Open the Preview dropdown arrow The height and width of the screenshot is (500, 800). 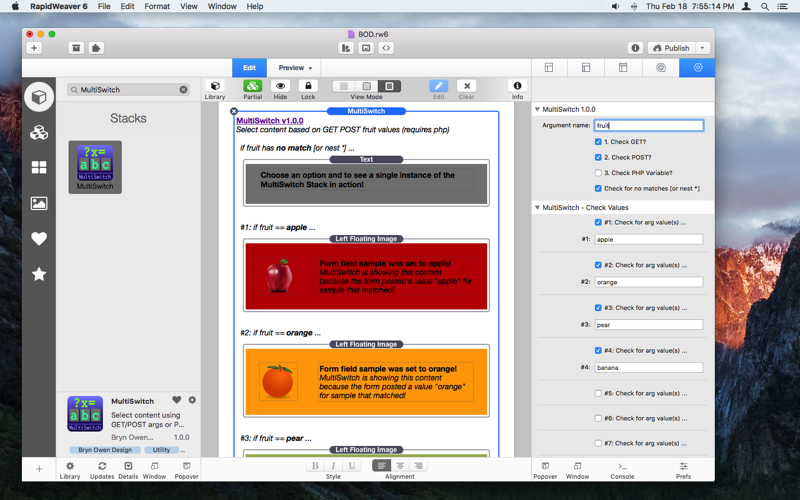click(x=310, y=68)
